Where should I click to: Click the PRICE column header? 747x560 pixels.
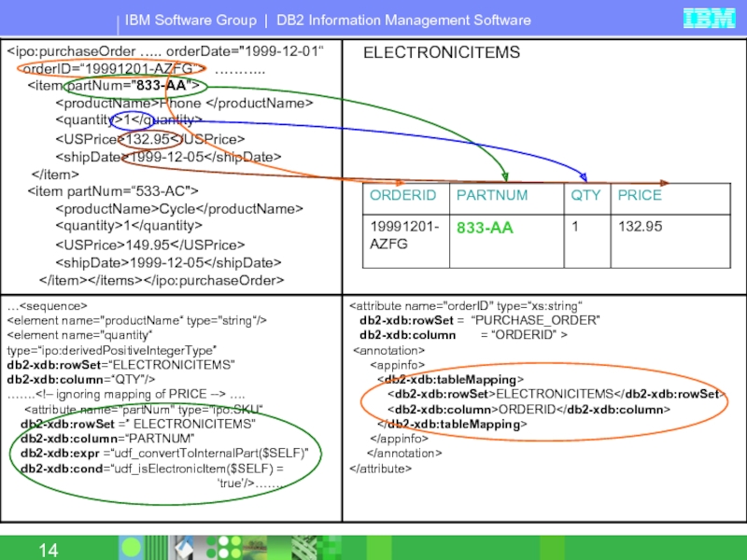click(x=640, y=195)
